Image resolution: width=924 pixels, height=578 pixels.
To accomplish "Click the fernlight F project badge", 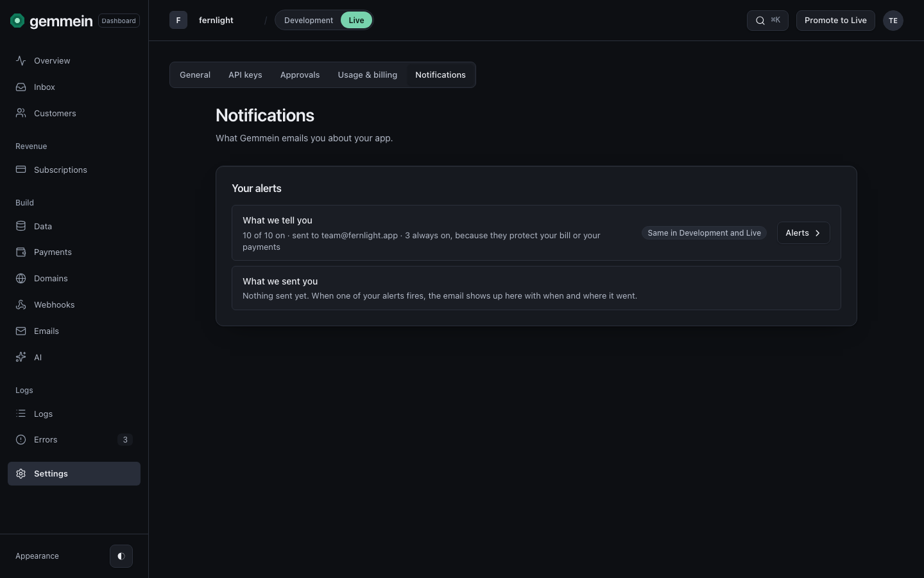I will click(178, 21).
